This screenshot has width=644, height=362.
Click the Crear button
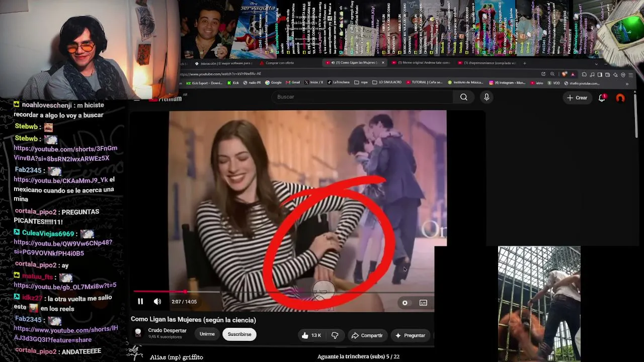[577, 98]
